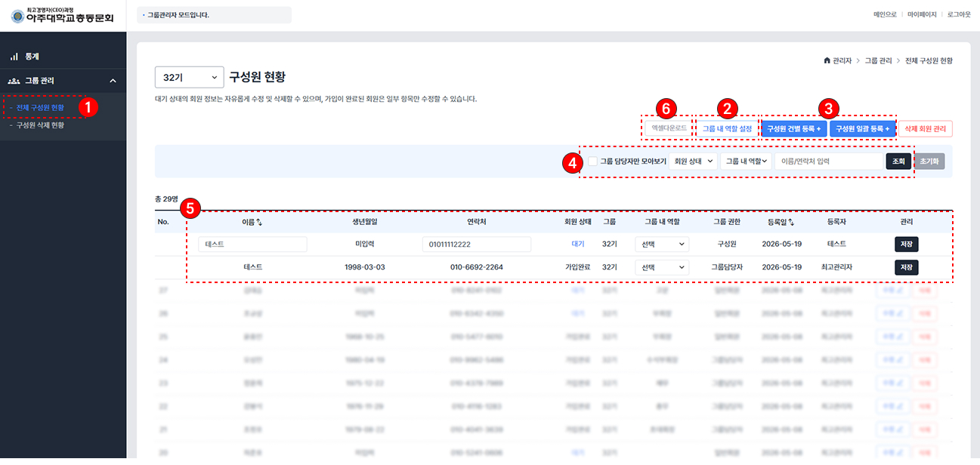Click 그룹 관리 in the breadcrumb

876,60
